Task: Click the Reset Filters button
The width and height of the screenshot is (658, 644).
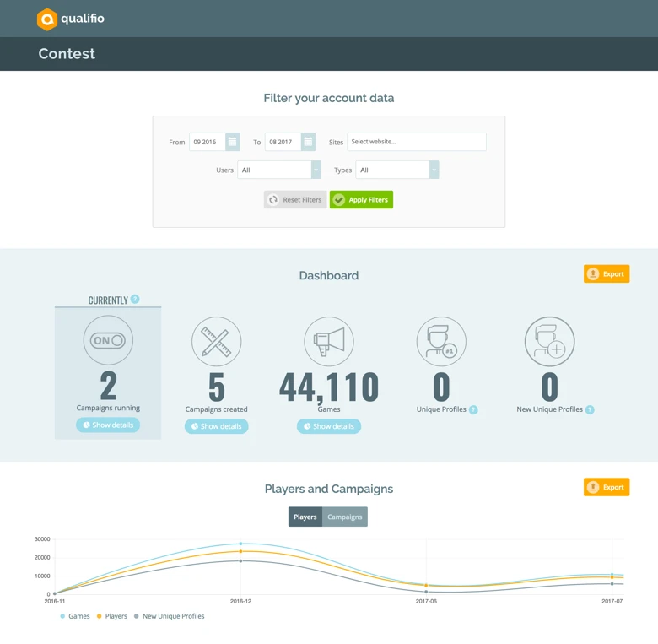Action: (295, 200)
